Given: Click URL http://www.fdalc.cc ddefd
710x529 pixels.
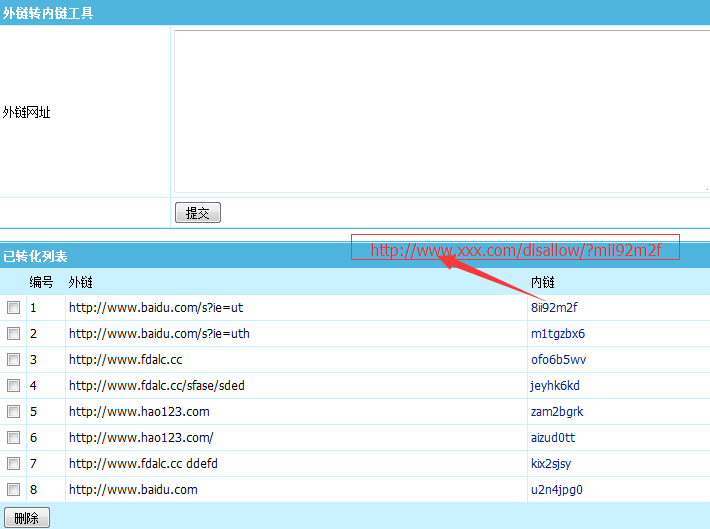Looking at the screenshot, I should click(143, 464).
